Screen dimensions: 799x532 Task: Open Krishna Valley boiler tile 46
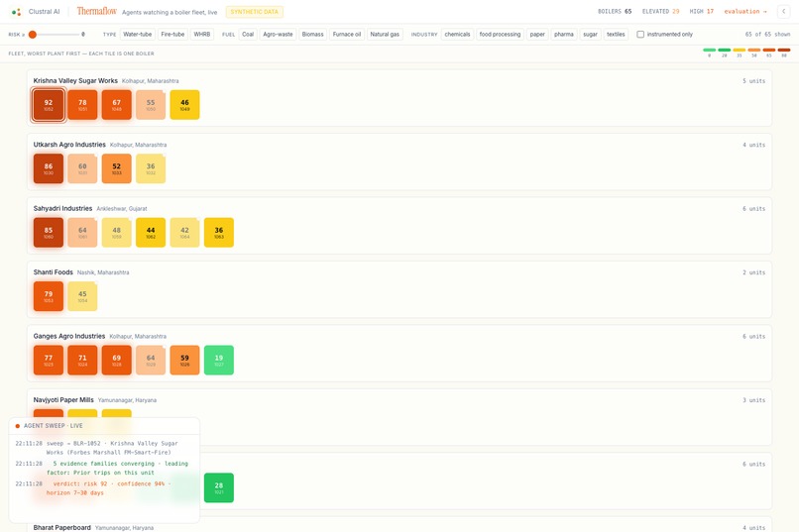coord(185,105)
